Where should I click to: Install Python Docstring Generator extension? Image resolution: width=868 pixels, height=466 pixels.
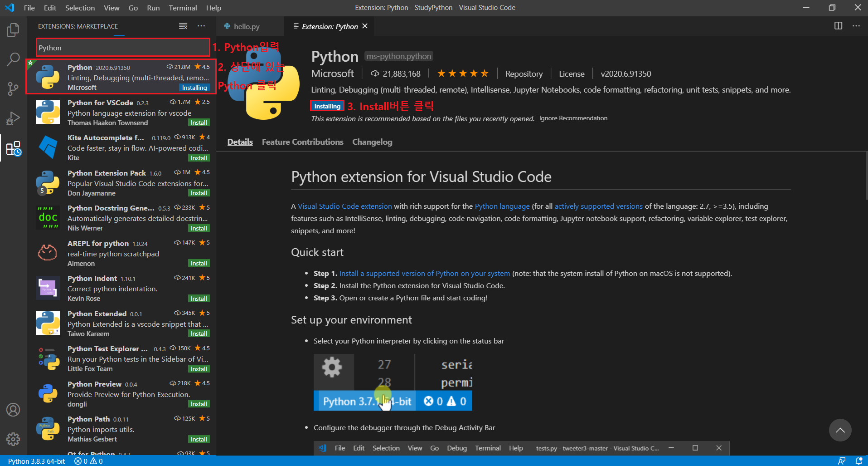point(199,228)
